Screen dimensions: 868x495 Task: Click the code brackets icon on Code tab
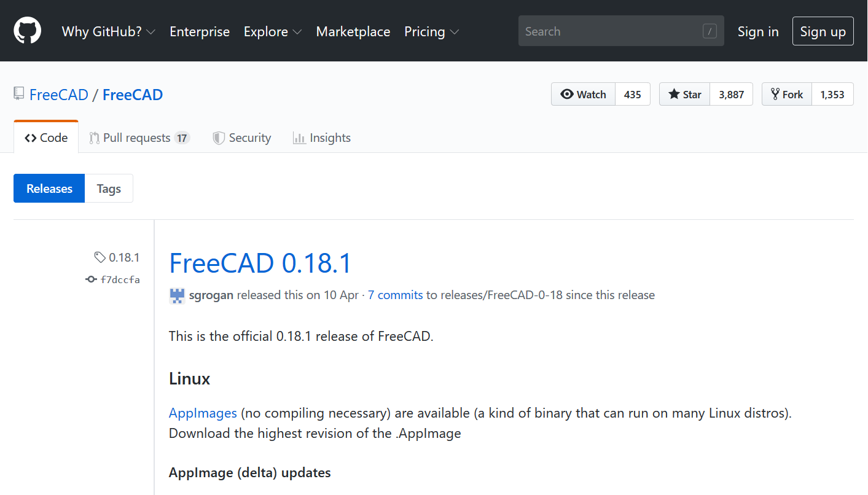pyautogui.click(x=31, y=138)
